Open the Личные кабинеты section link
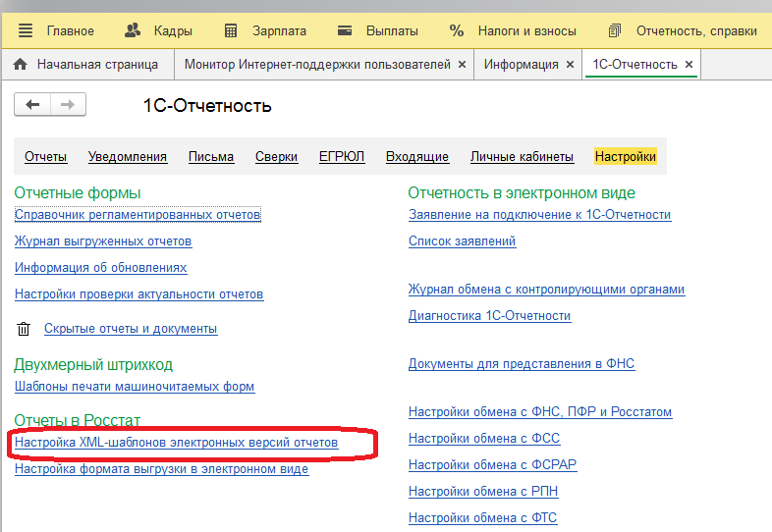This screenshot has height=532, width=772. pos(522,156)
